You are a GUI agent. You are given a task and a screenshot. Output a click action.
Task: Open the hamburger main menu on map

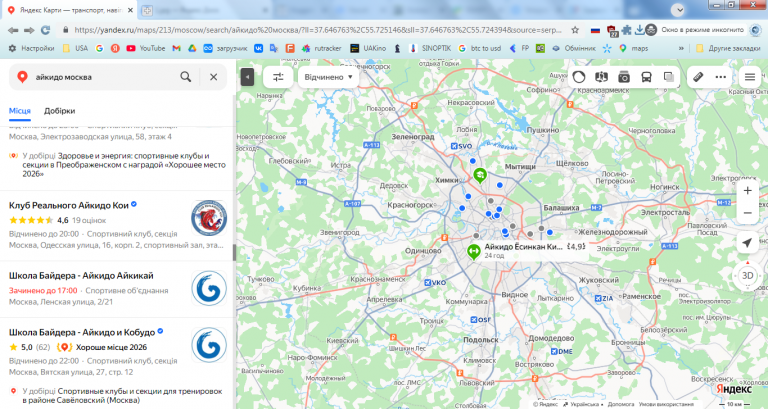tap(750, 77)
